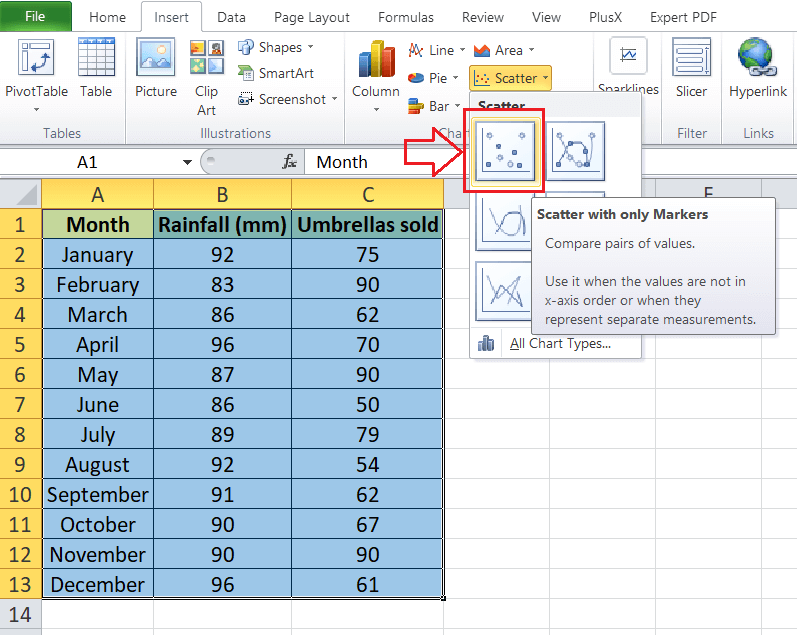Click the Table icon in Tables group

click(96, 69)
